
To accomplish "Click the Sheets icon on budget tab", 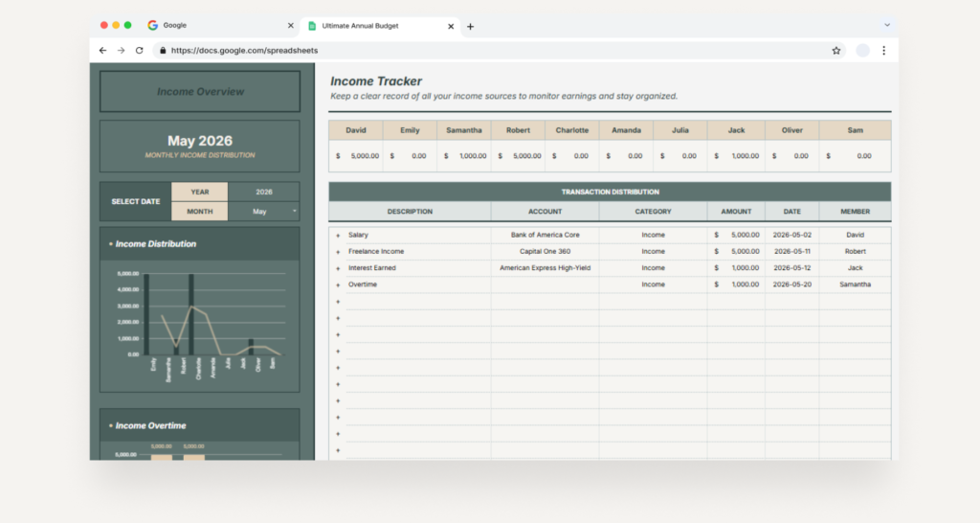I will (x=312, y=26).
